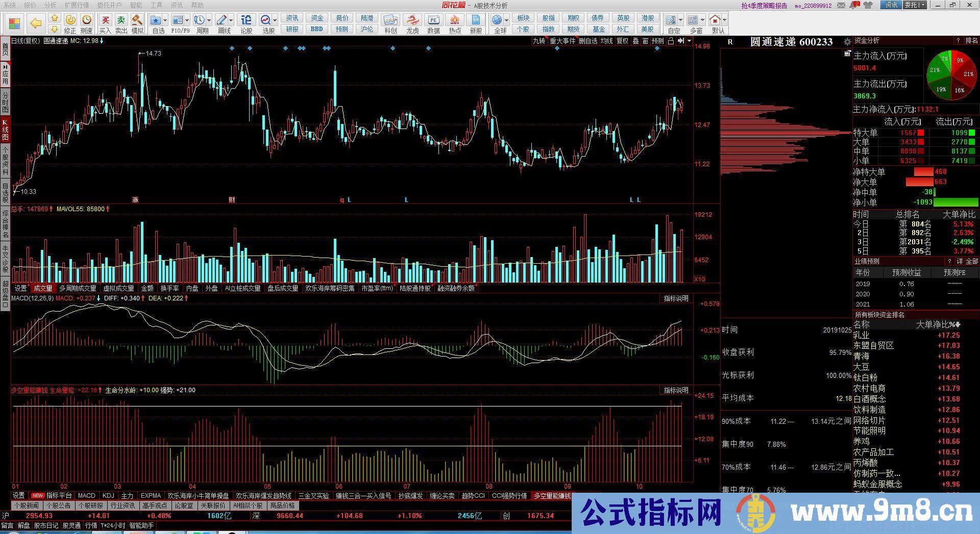Screen dimensions: 980x534
Task: Toggle the chart lock icon
Action: (671, 41)
